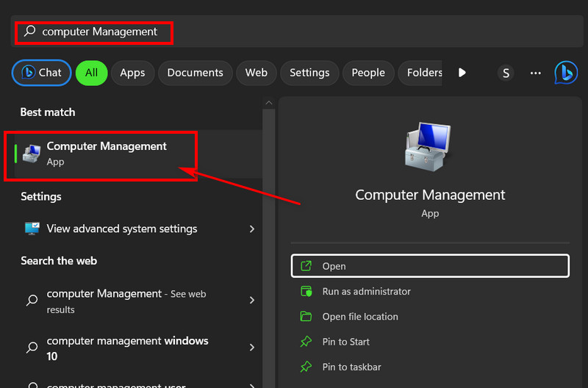The image size is (588, 388).
Task: Switch to the Web filter tab
Action: point(256,73)
